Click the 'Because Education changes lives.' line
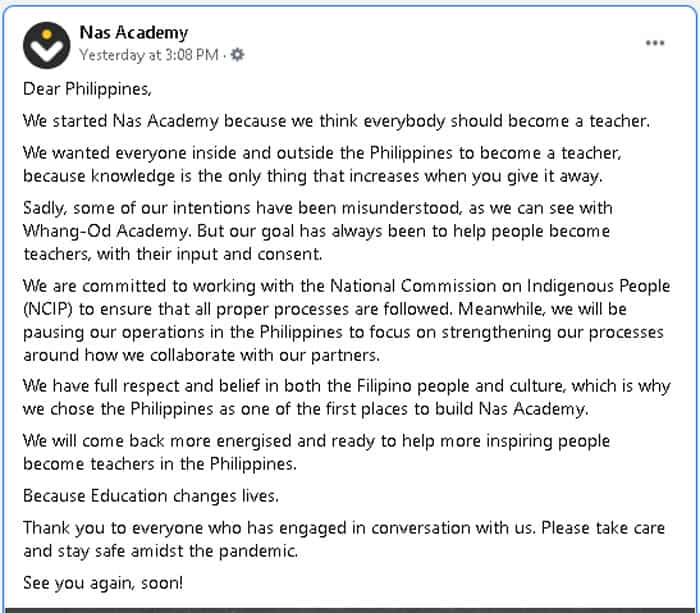 point(151,496)
